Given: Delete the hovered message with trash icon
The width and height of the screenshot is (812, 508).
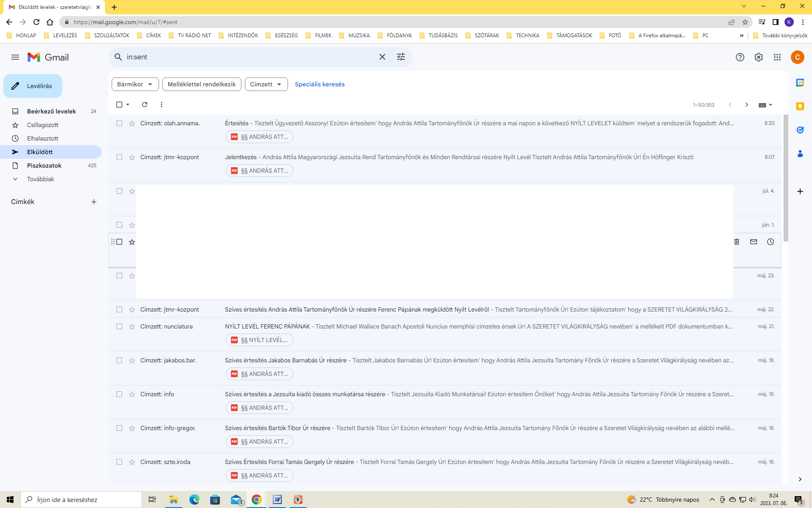Looking at the screenshot, I should tap(737, 242).
